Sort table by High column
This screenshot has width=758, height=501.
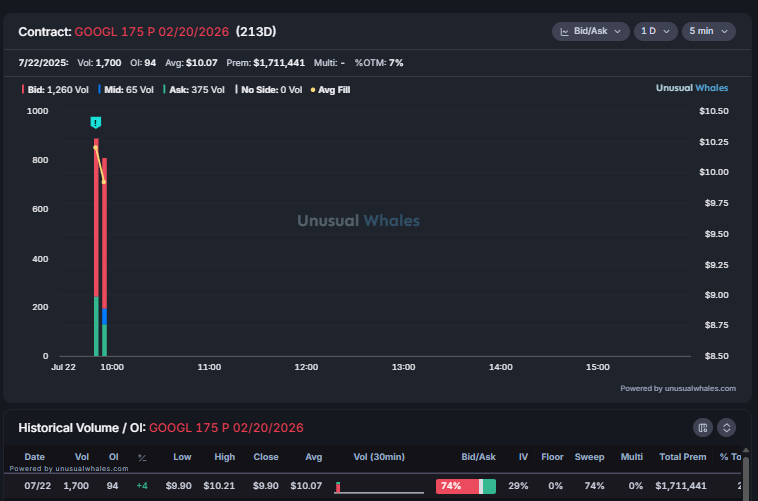(x=224, y=457)
